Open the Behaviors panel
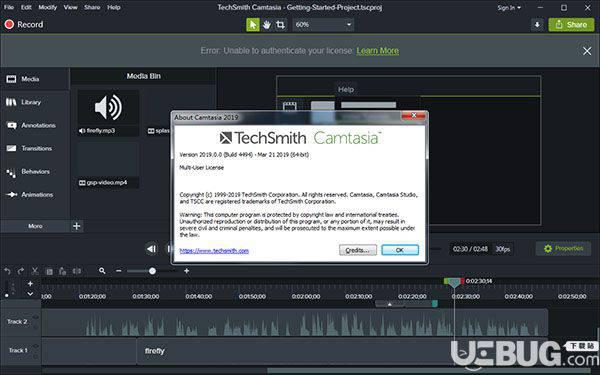The image size is (600, 375). pos(34,171)
